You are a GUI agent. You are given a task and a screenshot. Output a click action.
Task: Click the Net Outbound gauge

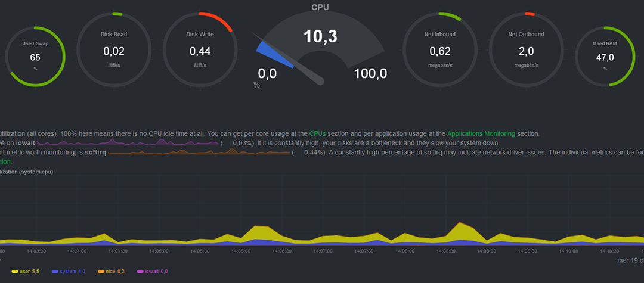[x=526, y=49]
